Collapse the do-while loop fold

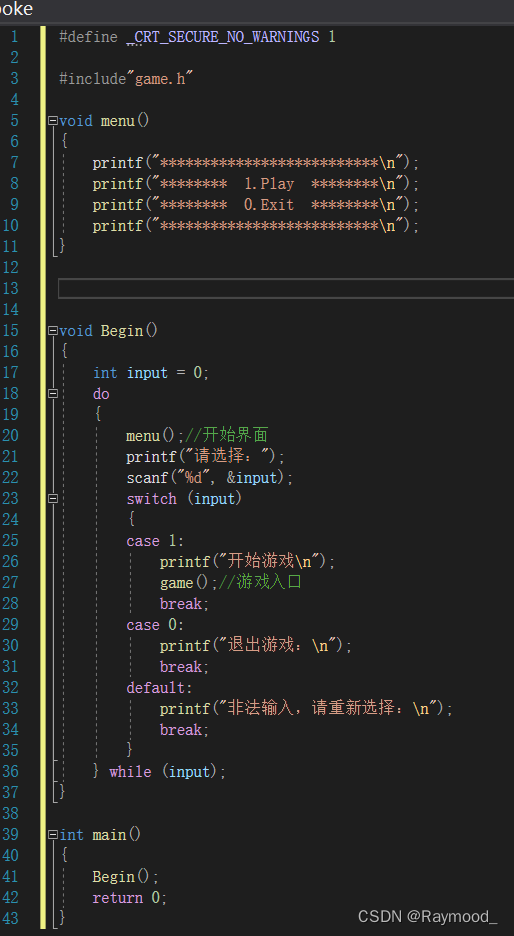click(x=53, y=394)
